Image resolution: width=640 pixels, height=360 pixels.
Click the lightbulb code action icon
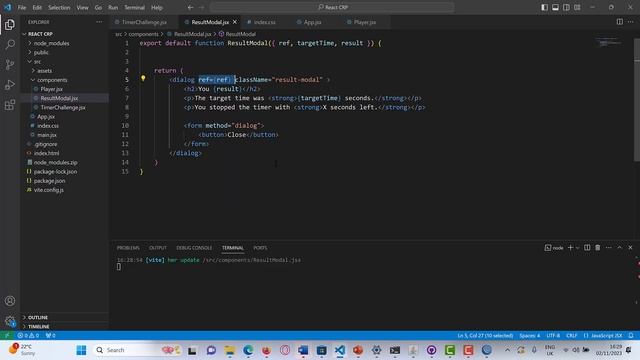point(143,78)
